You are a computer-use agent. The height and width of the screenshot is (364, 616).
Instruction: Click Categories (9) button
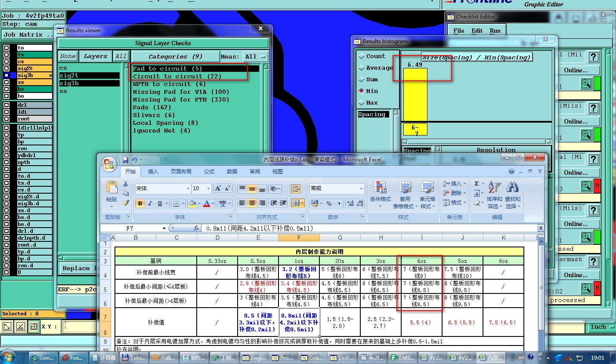(x=175, y=56)
